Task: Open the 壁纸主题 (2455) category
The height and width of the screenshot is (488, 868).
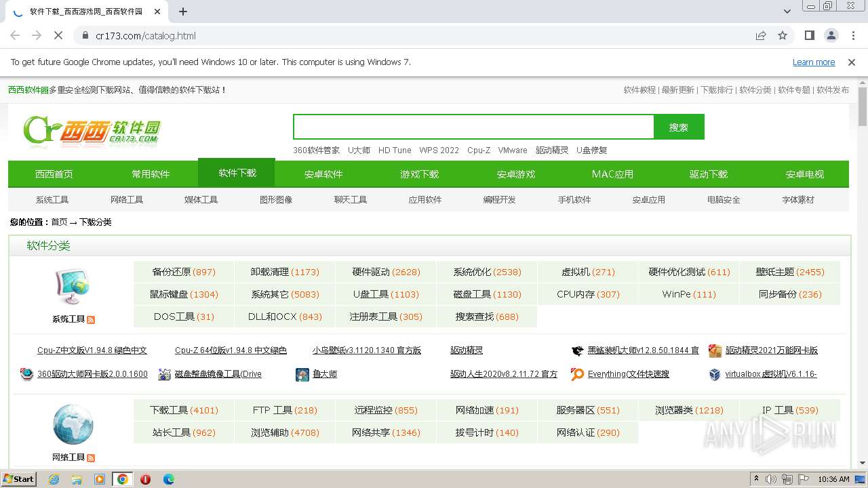Action: [x=790, y=272]
